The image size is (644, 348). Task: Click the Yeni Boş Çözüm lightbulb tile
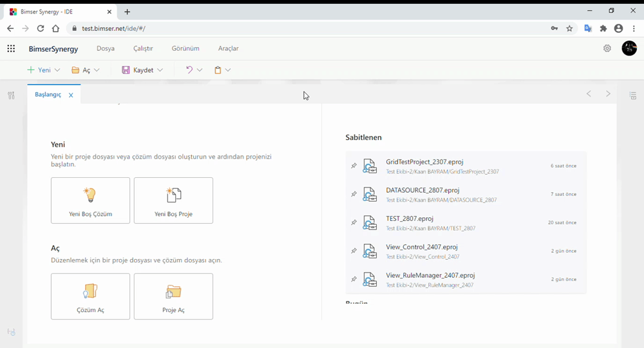(x=90, y=200)
